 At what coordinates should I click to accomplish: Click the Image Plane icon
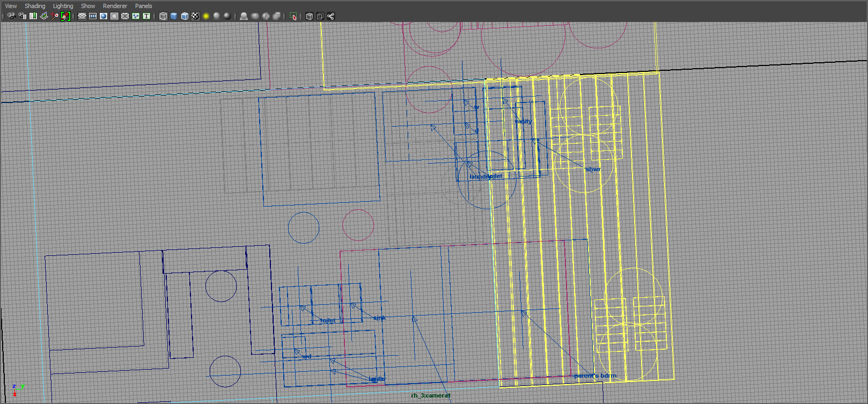click(44, 16)
